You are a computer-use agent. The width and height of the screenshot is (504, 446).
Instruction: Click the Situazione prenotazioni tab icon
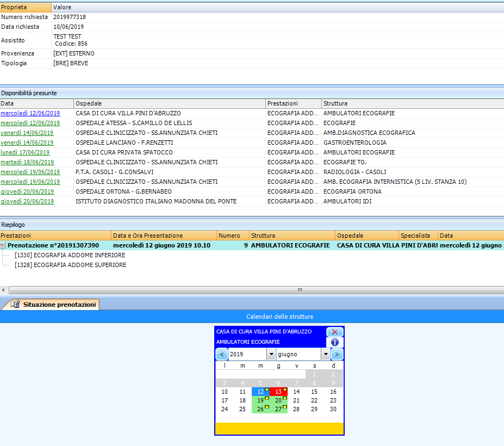point(15,305)
